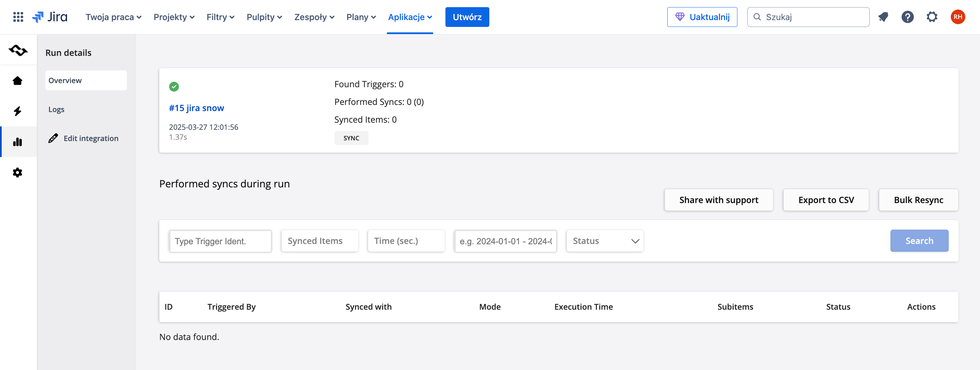Click the Found Triggers: 0 text
The image size is (980, 370).
click(x=369, y=84)
